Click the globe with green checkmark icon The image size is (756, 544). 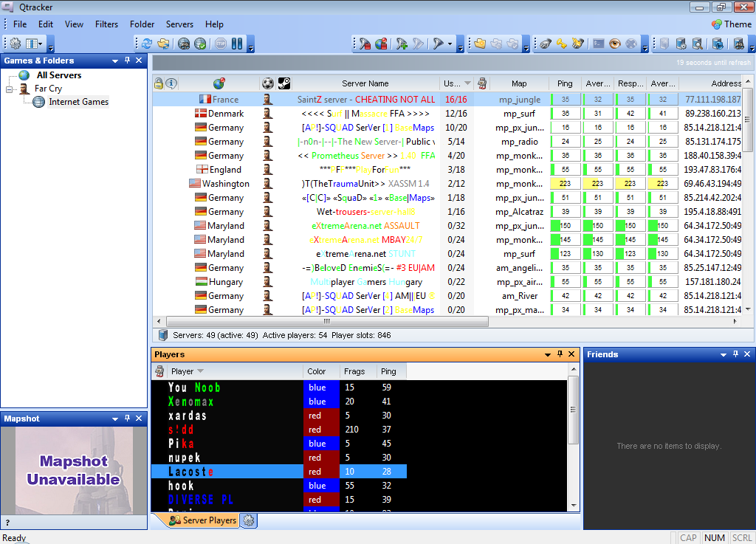click(200, 44)
